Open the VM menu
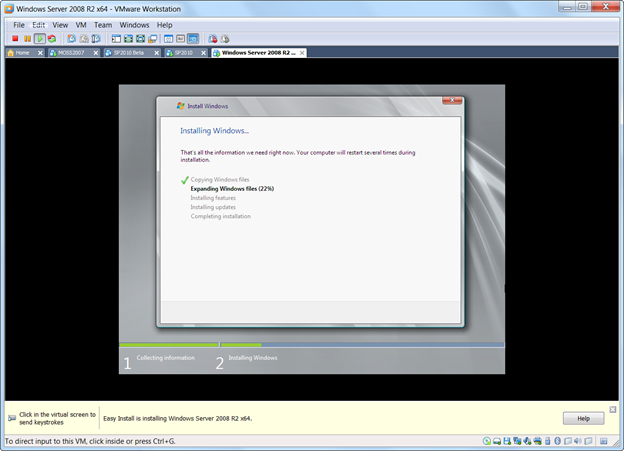This screenshot has height=451, width=624. click(x=81, y=25)
